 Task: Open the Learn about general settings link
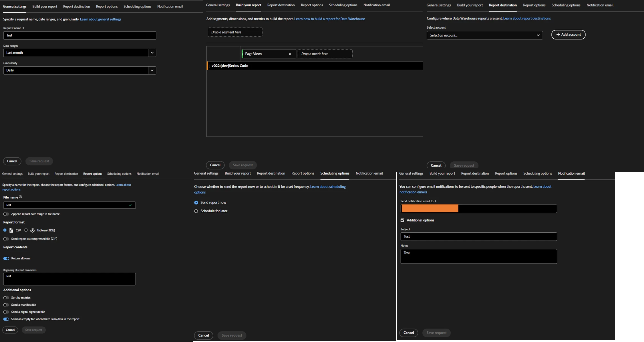click(100, 19)
